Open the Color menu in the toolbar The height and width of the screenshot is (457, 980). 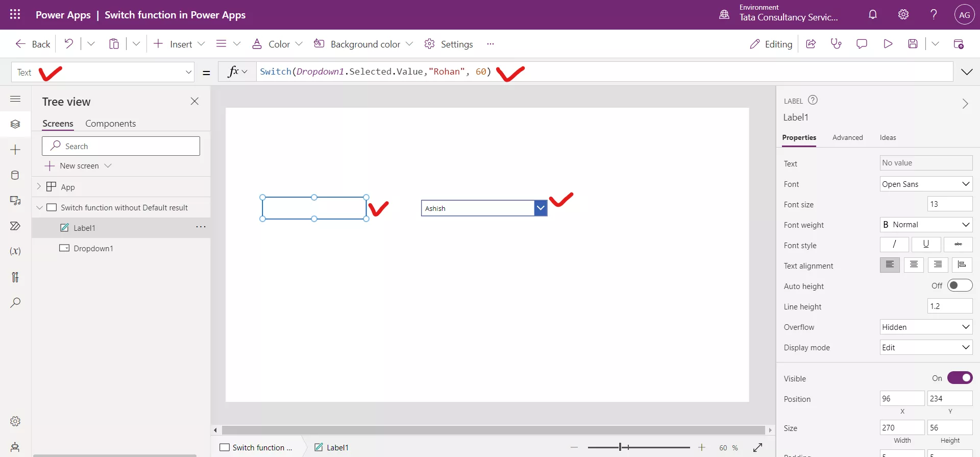click(277, 44)
